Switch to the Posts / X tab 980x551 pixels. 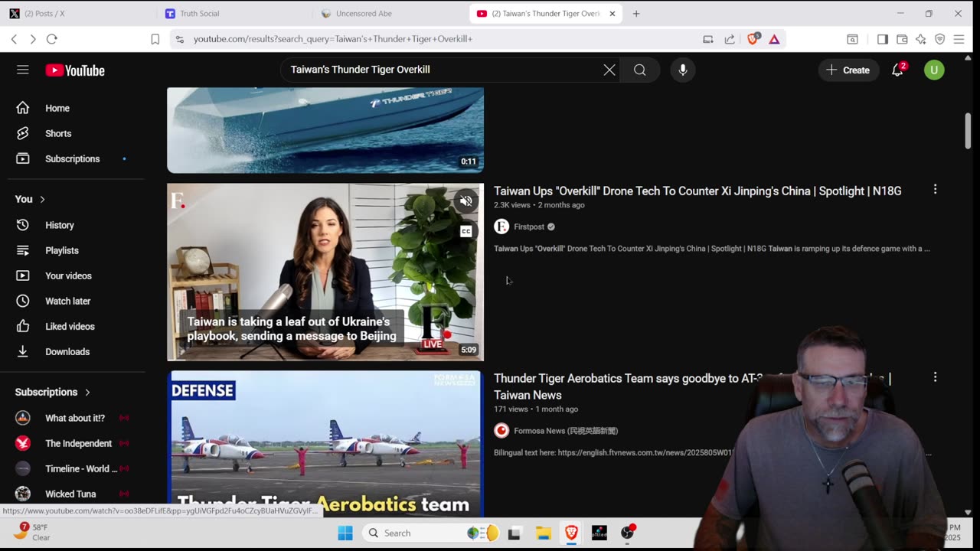tap(80, 13)
